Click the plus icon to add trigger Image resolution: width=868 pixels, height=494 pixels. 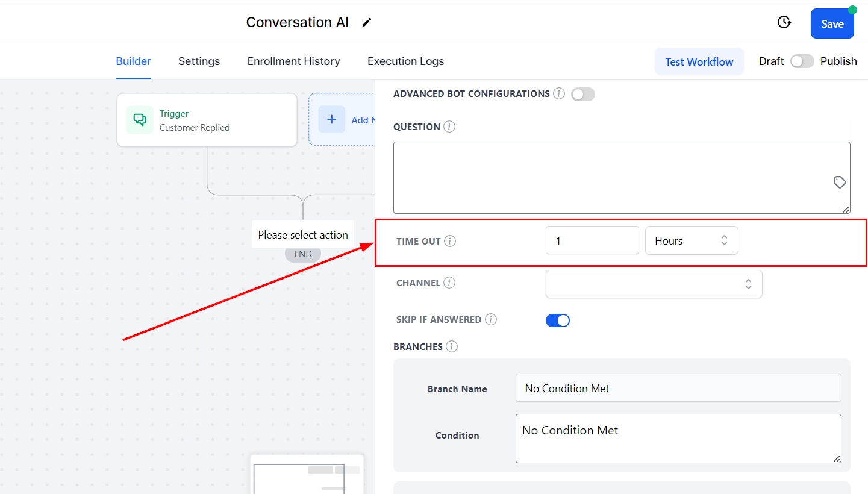332,119
